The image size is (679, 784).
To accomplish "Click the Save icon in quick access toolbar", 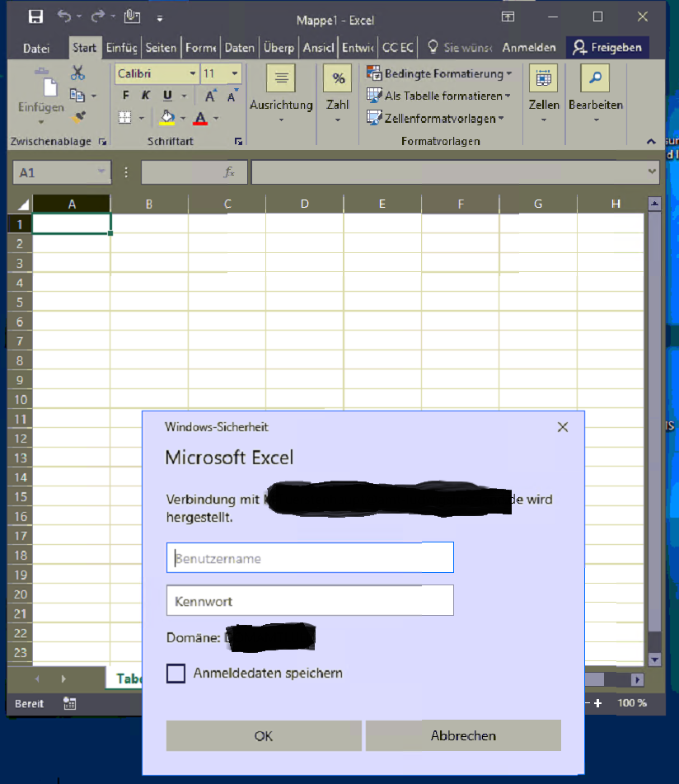I will [35, 17].
